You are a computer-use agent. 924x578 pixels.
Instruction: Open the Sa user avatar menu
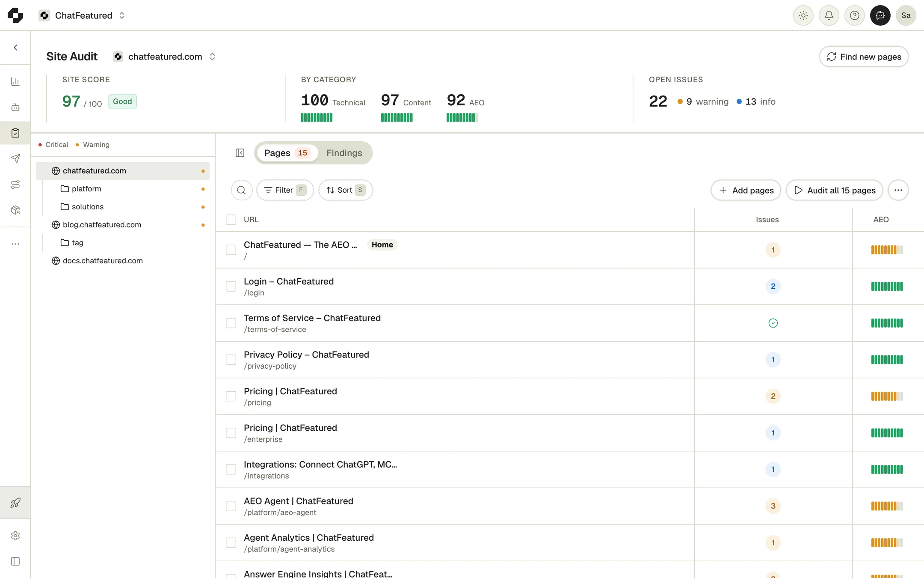pyautogui.click(x=906, y=15)
